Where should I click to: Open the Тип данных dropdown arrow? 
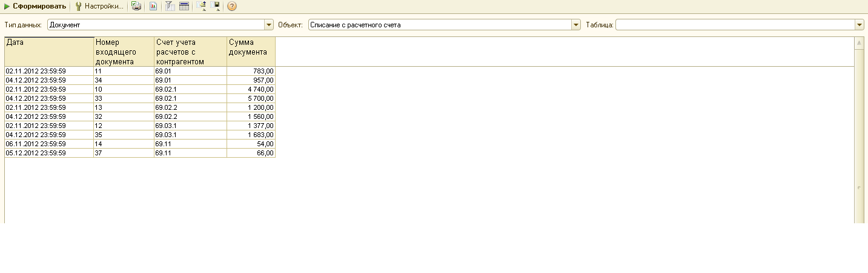270,25
